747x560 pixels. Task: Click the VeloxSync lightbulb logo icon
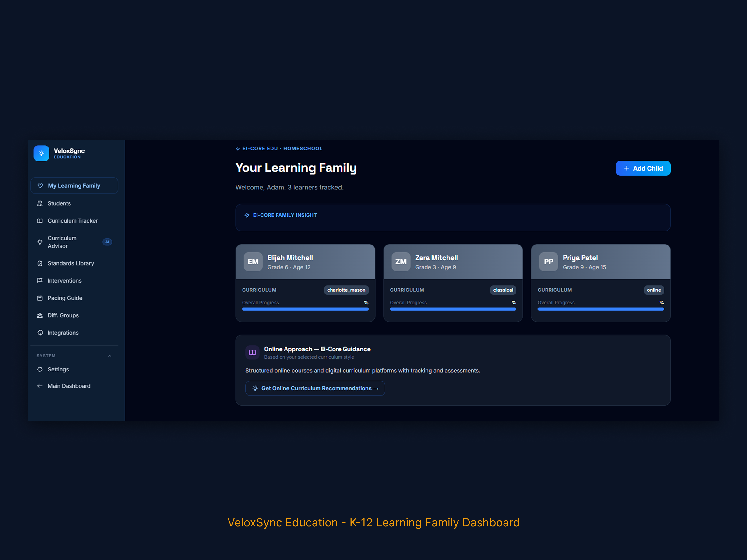point(41,153)
